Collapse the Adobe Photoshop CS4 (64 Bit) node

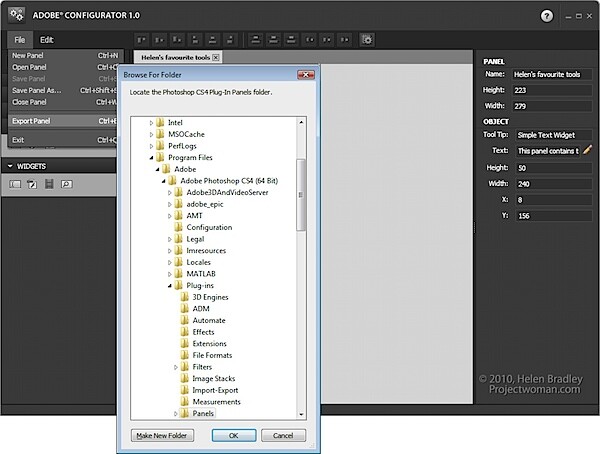163,181
